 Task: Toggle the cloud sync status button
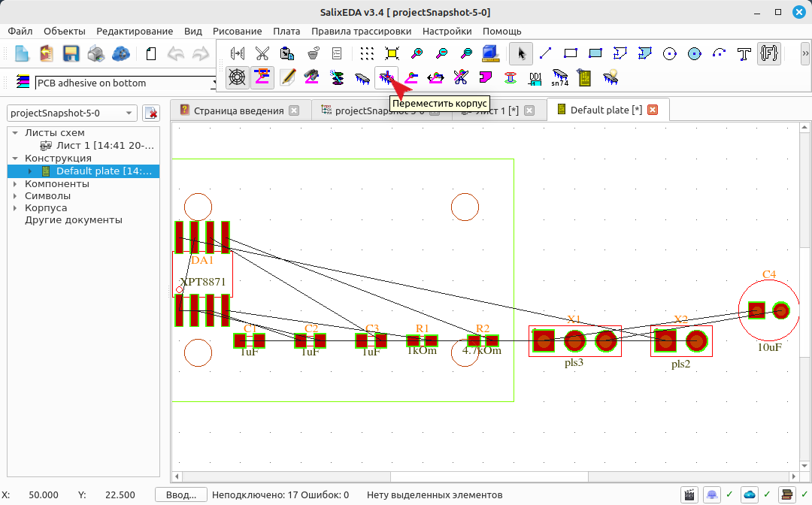coord(750,495)
